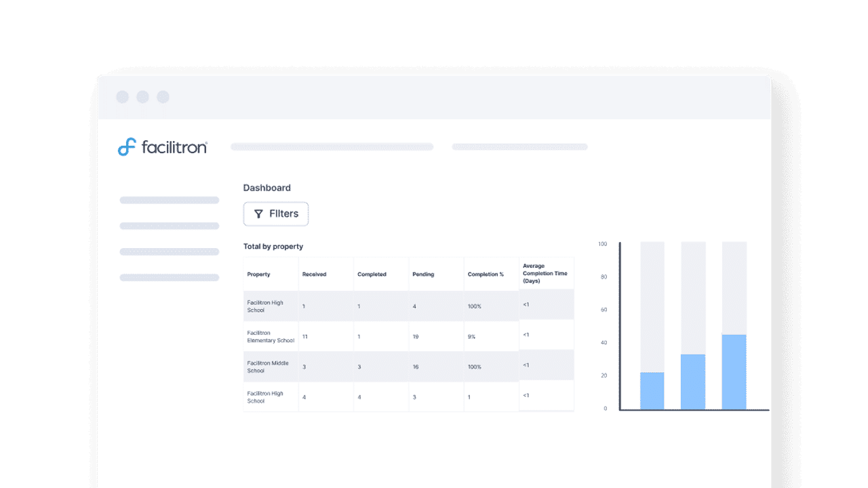Select the Dashboard heading

tap(267, 188)
